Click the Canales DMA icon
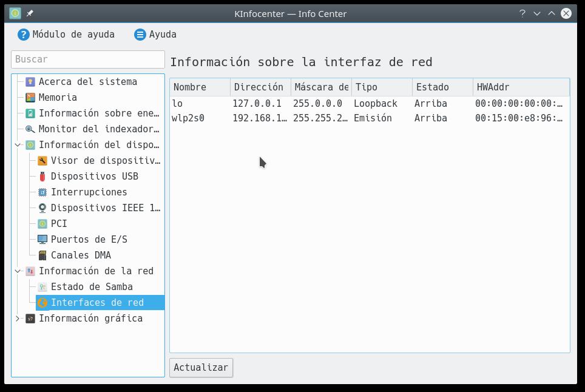The width and height of the screenshot is (585, 392). coord(42,255)
